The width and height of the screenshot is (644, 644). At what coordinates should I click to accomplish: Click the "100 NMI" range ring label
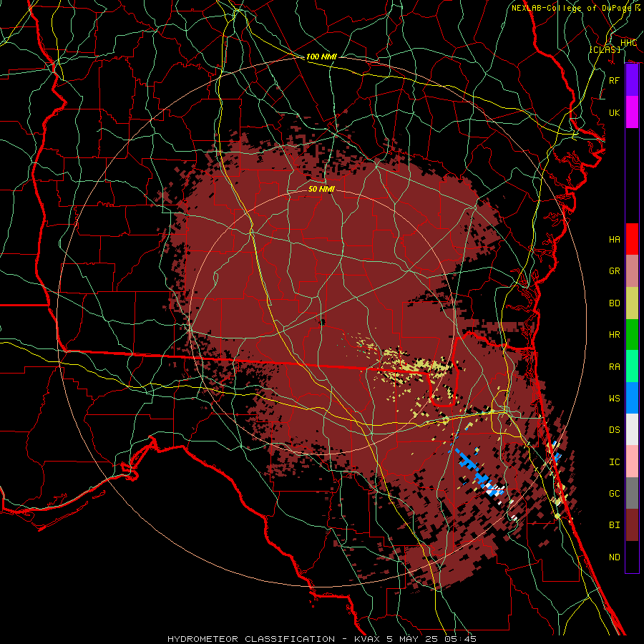click(x=321, y=57)
